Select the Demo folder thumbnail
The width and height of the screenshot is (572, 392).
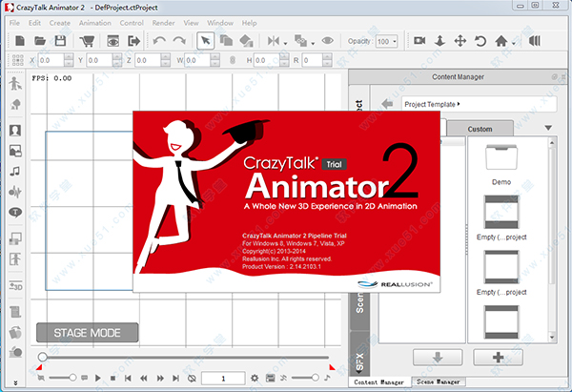(x=501, y=157)
